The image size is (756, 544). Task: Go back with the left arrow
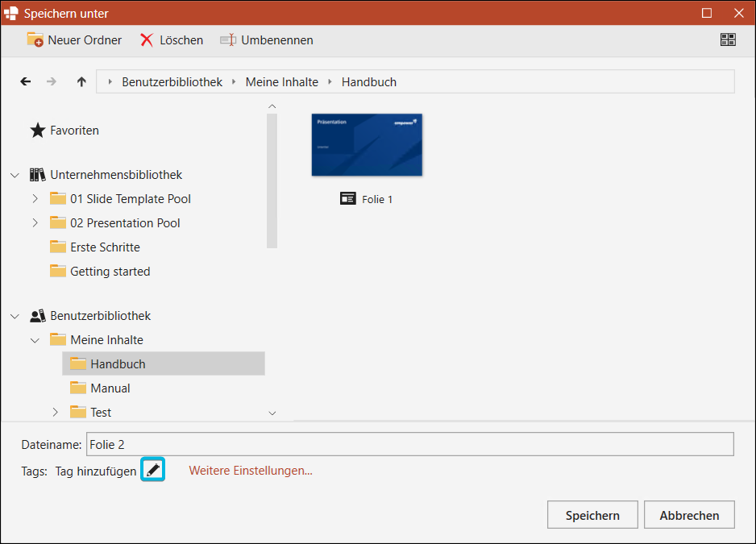pos(26,82)
